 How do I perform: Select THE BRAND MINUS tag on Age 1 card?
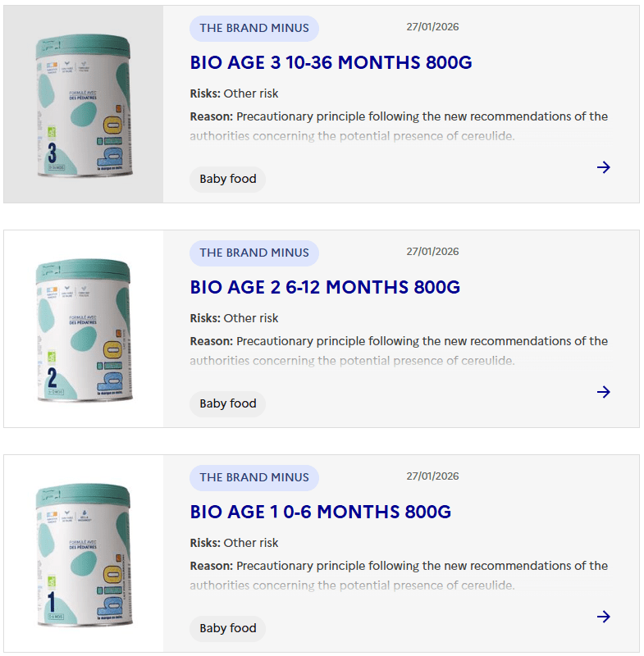click(254, 477)
